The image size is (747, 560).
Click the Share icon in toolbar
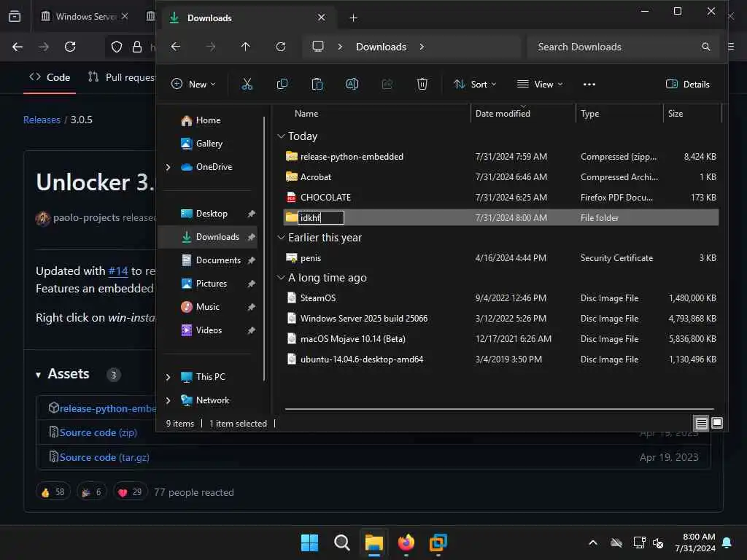(387, 85)
